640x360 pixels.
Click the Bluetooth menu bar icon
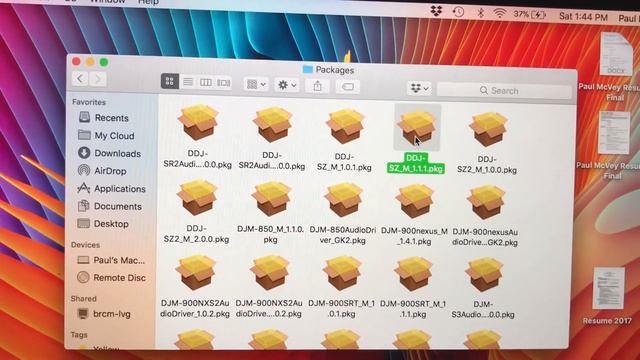click(481, 13)
